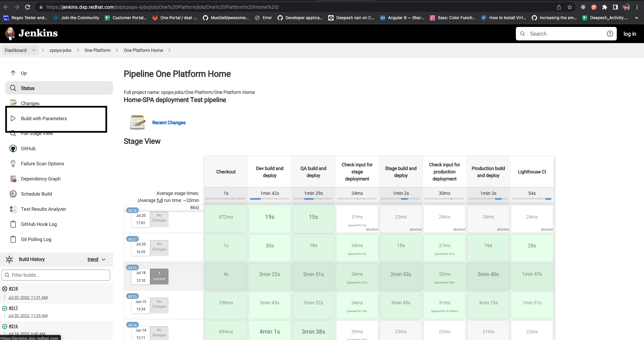Open search help question mark icon
Viewport: 644px width, 340px height.
pos(610,34)
